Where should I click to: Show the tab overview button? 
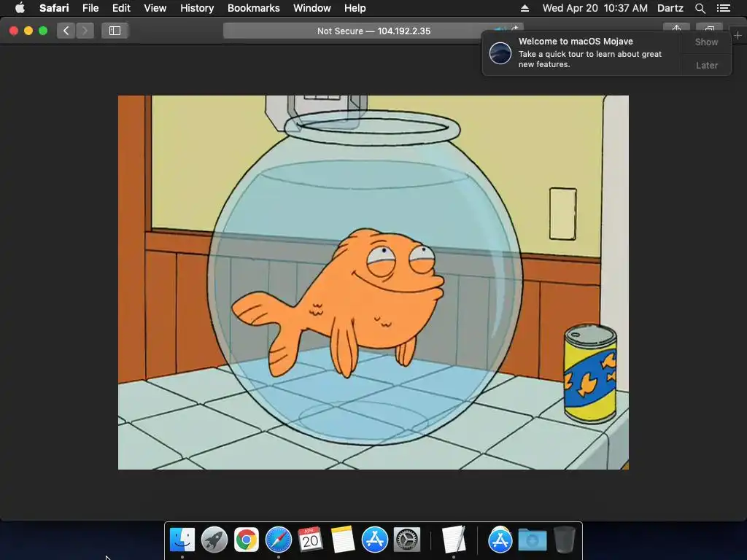click(709, 28)
